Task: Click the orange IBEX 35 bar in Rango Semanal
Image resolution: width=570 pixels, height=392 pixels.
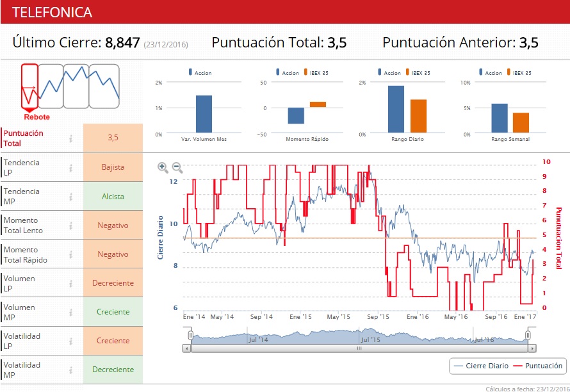Action: point(521,123)
